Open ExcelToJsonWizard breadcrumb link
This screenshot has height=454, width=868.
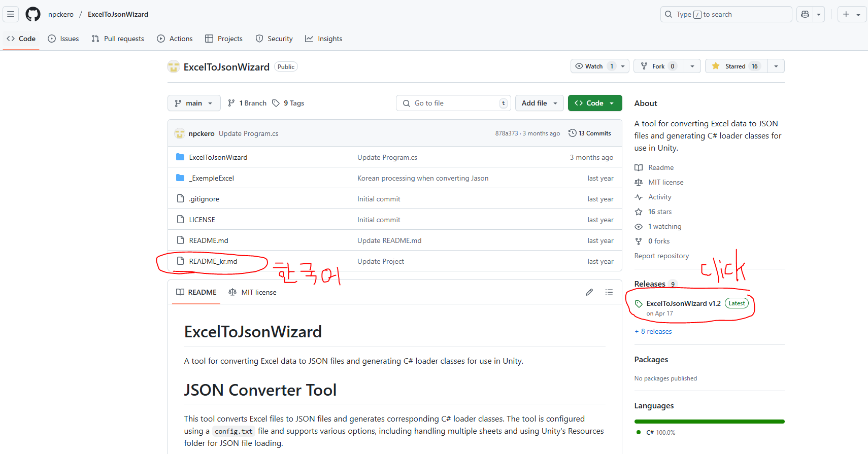[118, 14]
